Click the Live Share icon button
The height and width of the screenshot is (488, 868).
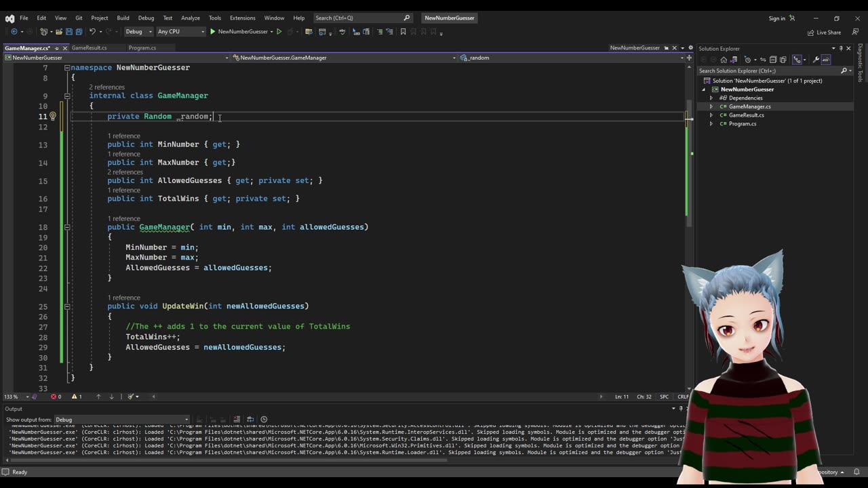point(824,32)
